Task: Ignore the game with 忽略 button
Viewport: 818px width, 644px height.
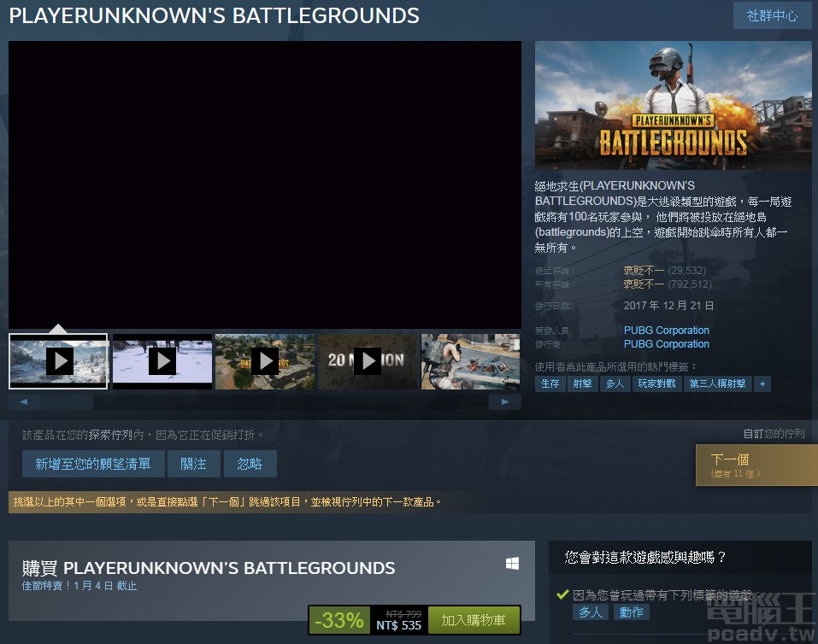Action: click(x=250, y=464)
